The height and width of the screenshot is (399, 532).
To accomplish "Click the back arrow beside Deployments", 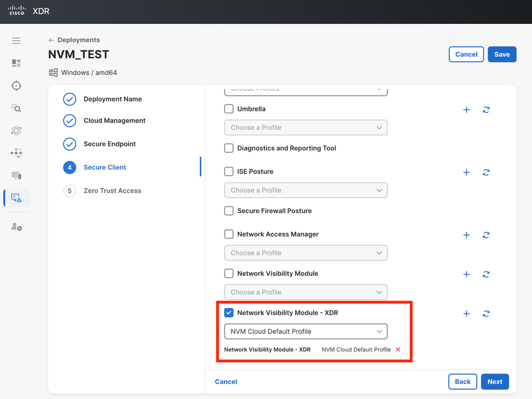I will point(51,40).
